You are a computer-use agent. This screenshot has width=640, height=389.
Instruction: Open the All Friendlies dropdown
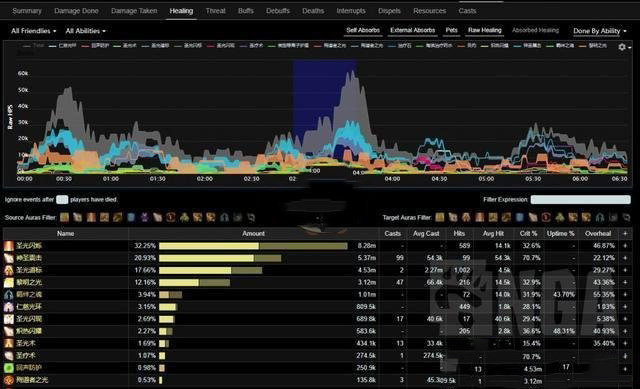[33, 31]
